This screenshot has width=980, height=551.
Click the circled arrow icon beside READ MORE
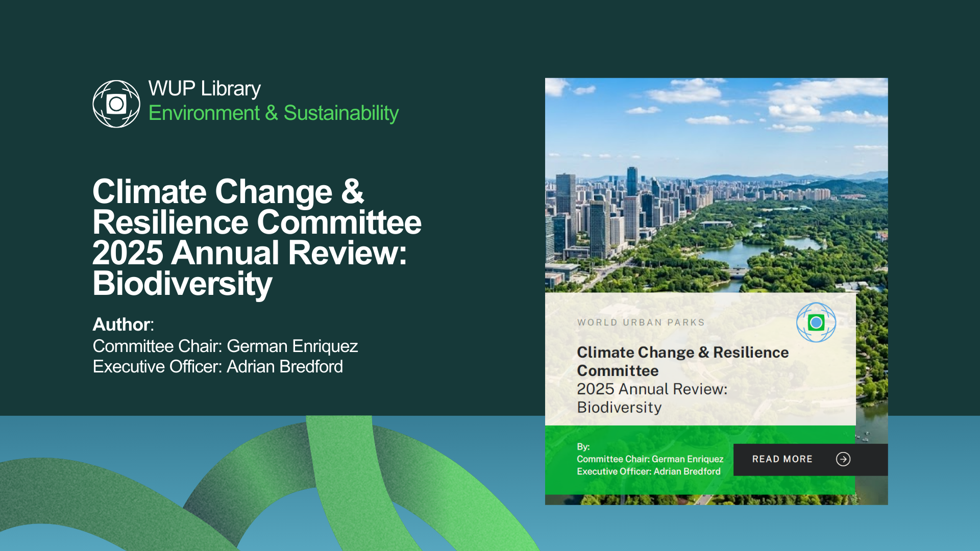pyautogui.click(x=843, y=459)
